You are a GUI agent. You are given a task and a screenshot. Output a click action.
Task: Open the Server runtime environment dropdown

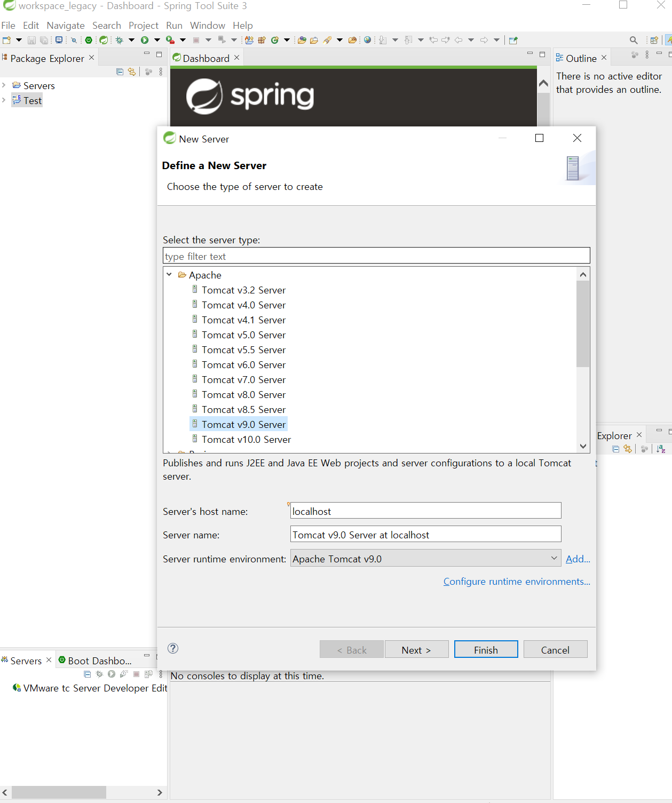coord(554,558)
